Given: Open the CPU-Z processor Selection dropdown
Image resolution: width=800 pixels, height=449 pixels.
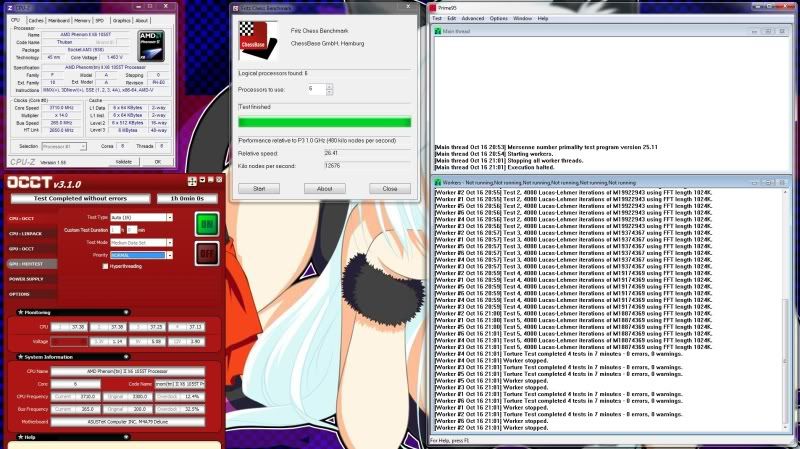Looking at the screenshot, I should (x=83, y=146).
